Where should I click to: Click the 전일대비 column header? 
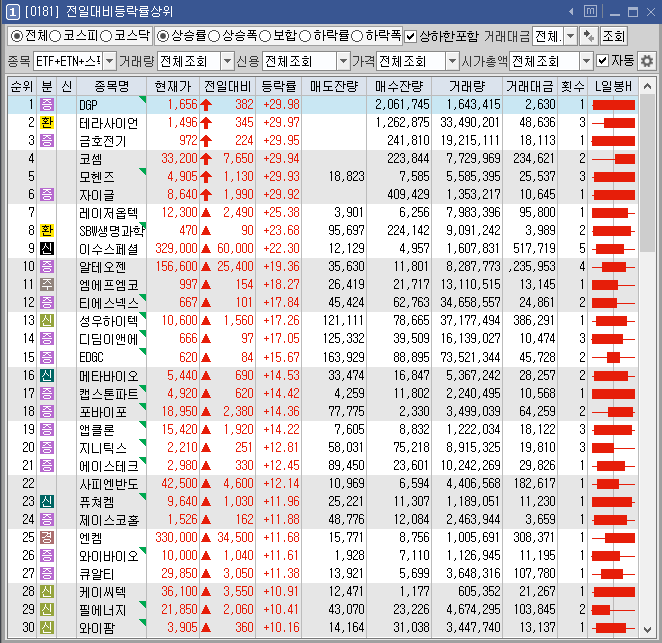tap(228, 87)
